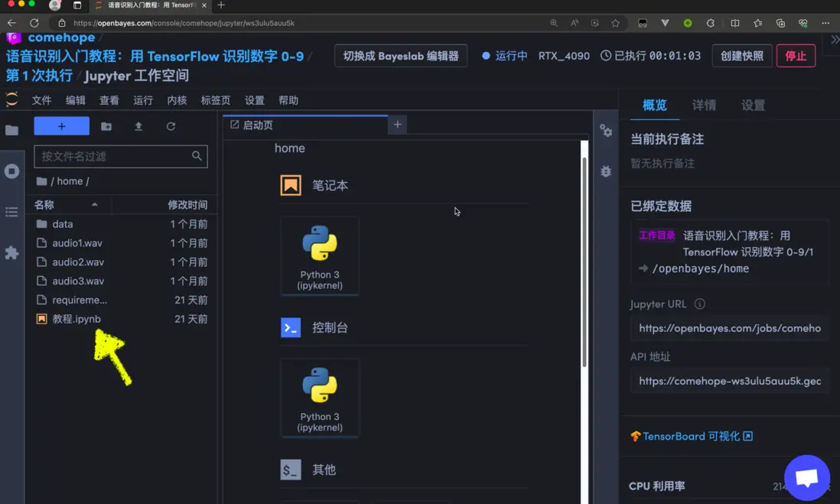
Task: Click the API 地址 field
Action: pyautogui.click(x=730, y=381)
